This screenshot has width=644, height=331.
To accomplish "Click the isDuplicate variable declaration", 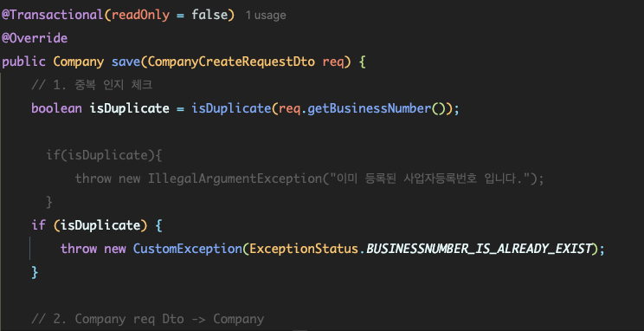I will 129,108.
